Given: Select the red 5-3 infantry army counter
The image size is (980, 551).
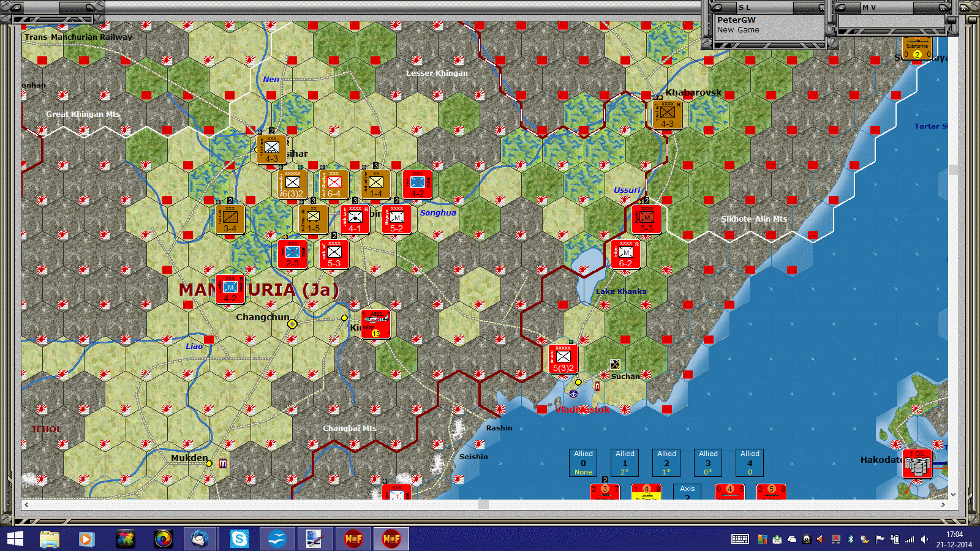Looking at the screenshot, I should click(334, 255).
